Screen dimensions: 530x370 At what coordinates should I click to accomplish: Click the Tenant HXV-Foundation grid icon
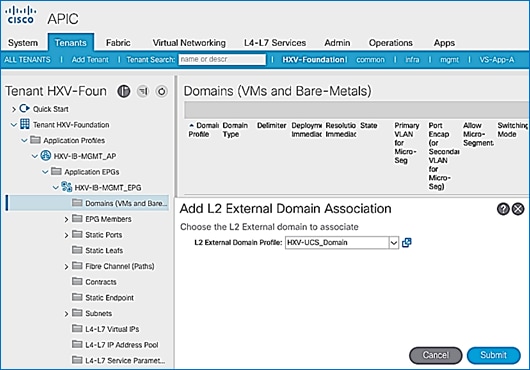pyautogui.click(x=24, y=124)
